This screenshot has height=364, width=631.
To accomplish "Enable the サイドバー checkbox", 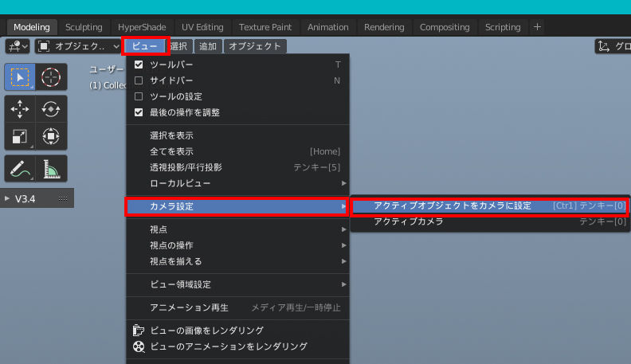I will pos(139,80).
